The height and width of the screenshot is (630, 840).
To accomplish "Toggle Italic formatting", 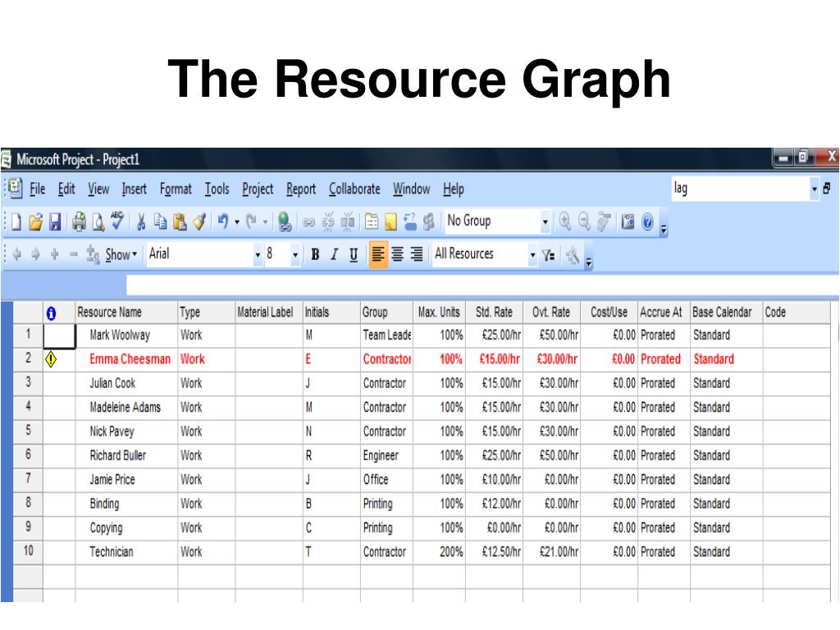I will [x=335, y=254].
